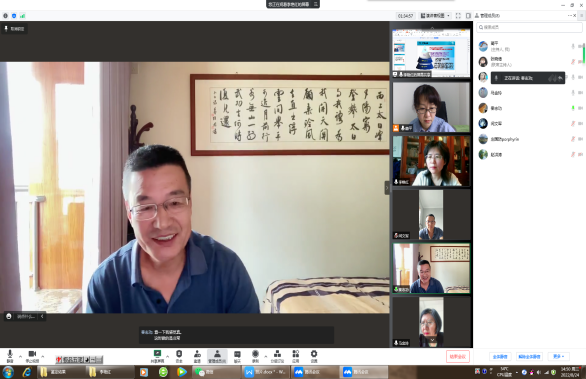Toggle muted mic of sixth member in list
The width and height of the screenshot is (586, 379).
click(x=573, y=123)
